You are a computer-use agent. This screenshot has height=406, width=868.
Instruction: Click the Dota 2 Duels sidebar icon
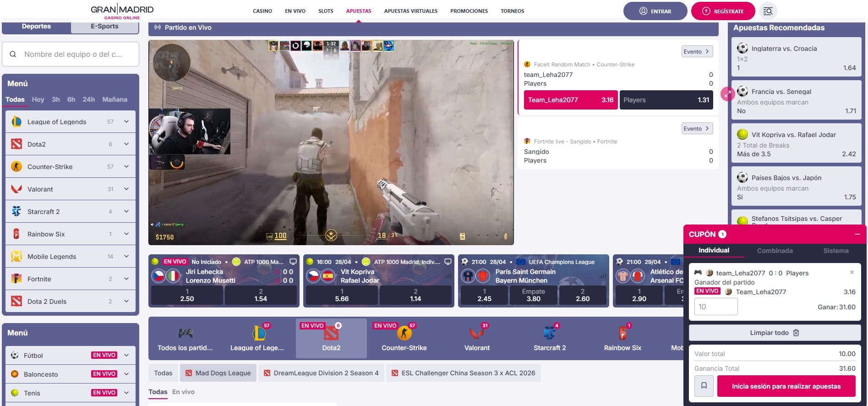[x=16, y=302]
